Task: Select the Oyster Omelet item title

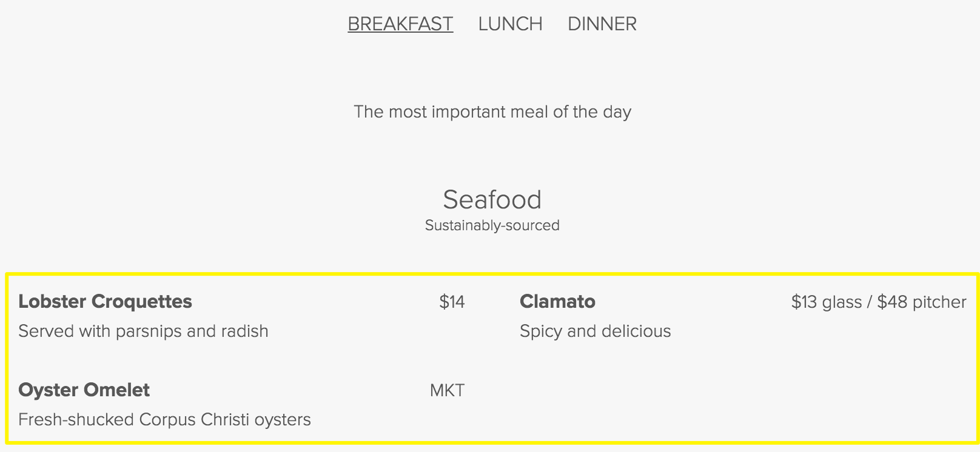Action: pos(84,390)
